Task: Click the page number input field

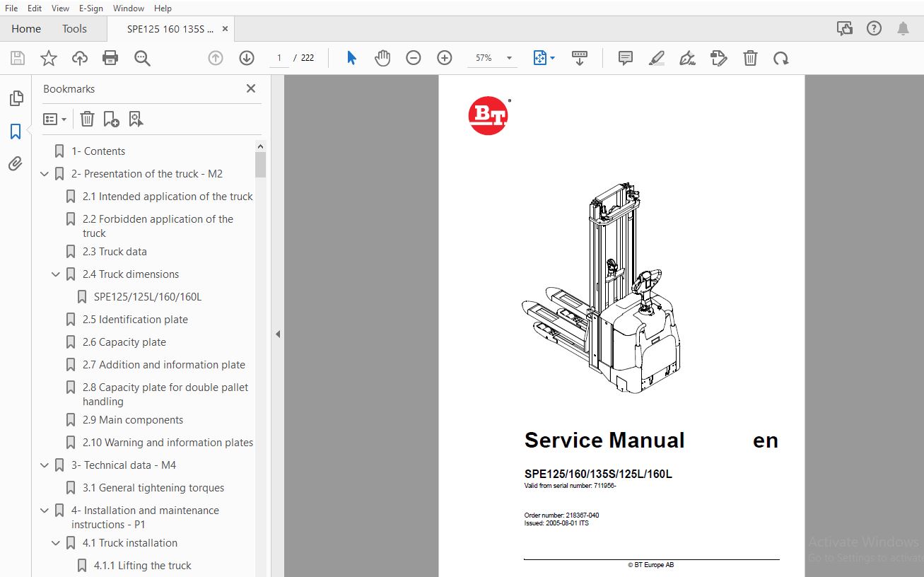Action: click(x=279, y=58)
